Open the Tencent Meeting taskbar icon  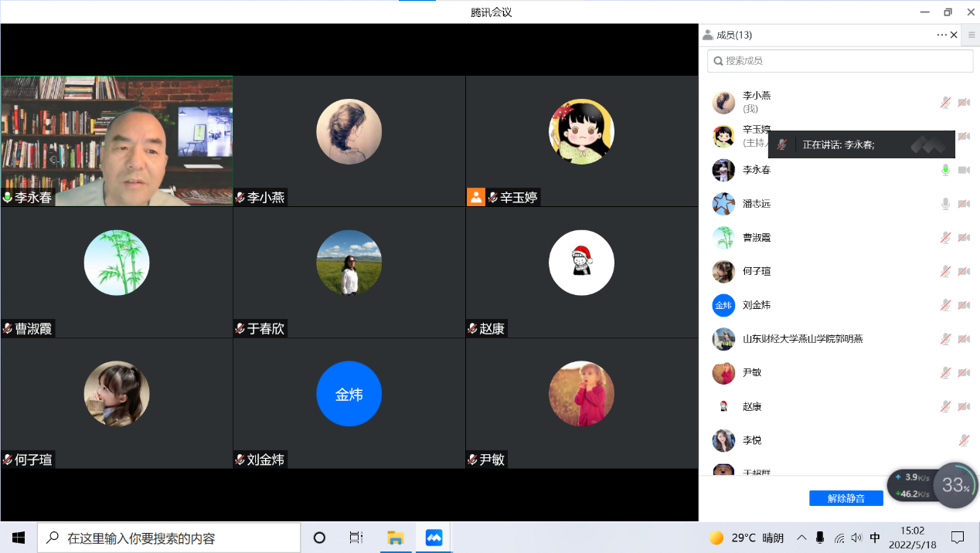tap(434, 538)
